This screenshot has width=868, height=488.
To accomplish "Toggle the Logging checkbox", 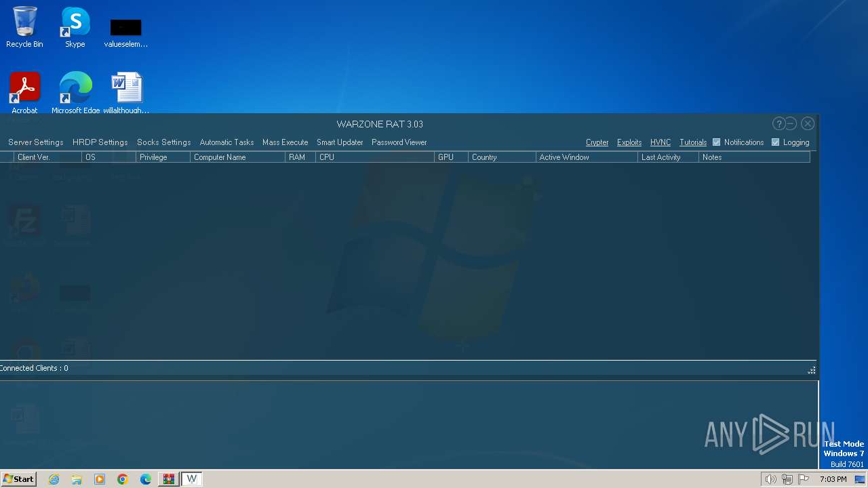I will point(775,142).
